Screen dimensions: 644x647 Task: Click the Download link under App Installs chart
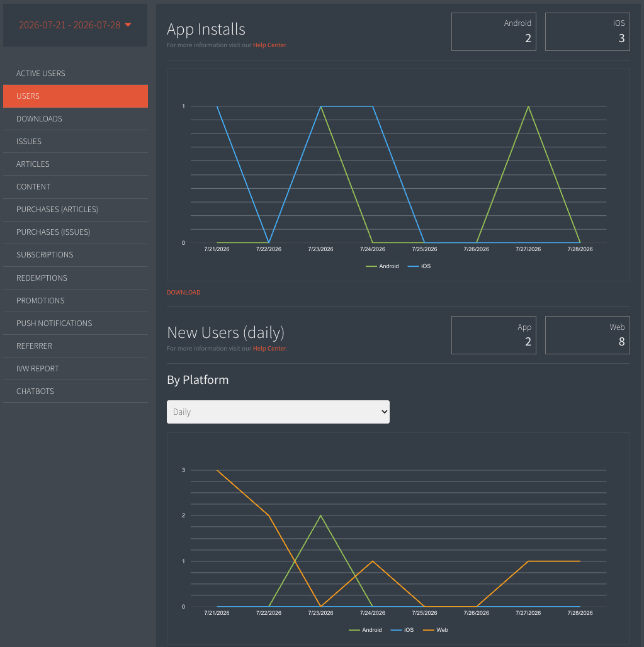184,292
